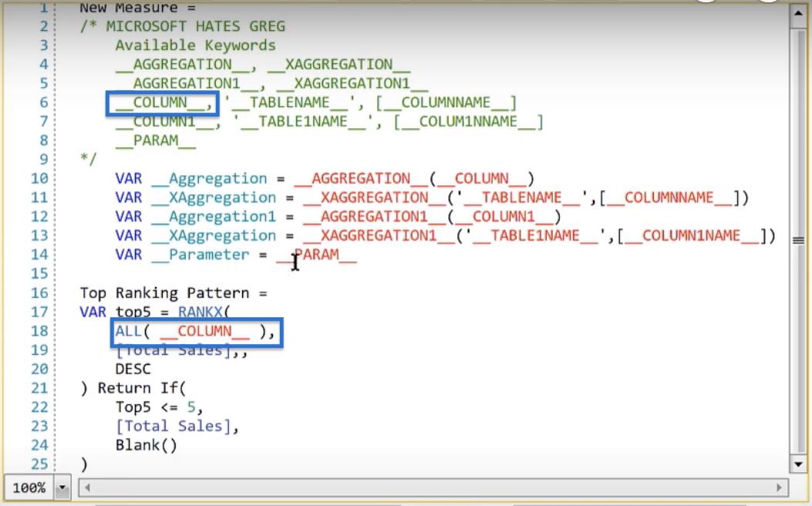Click __XAGGREGATION__ in the line 4 comment
Viewport: 812px width, 506px height.
tap(339, 65)
